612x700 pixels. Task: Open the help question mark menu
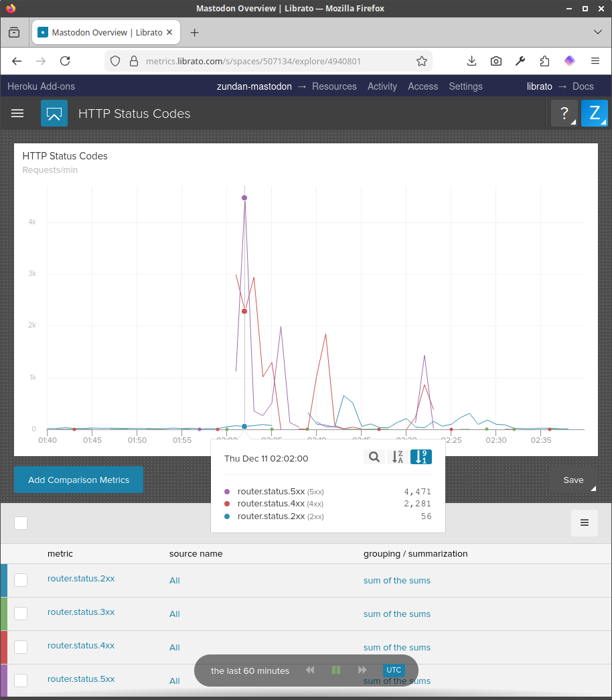(564, 113)
